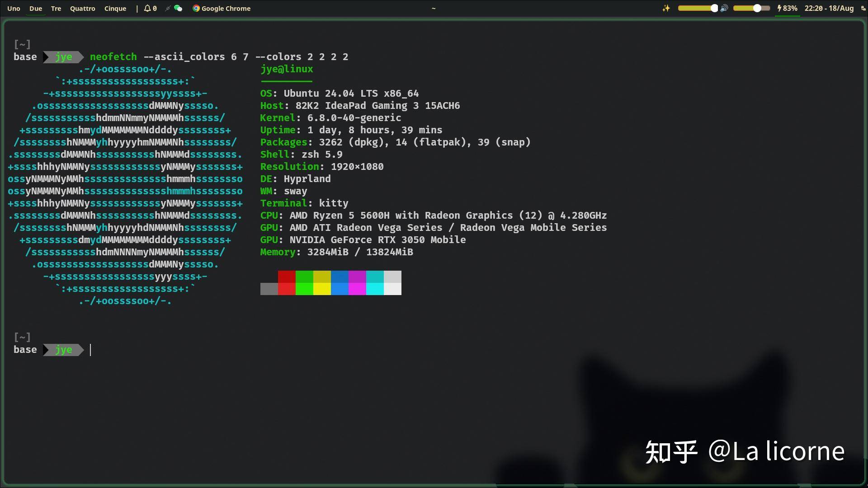Click the Memory 3284MiB / 13824MiB line

click(x=336, y=252)
